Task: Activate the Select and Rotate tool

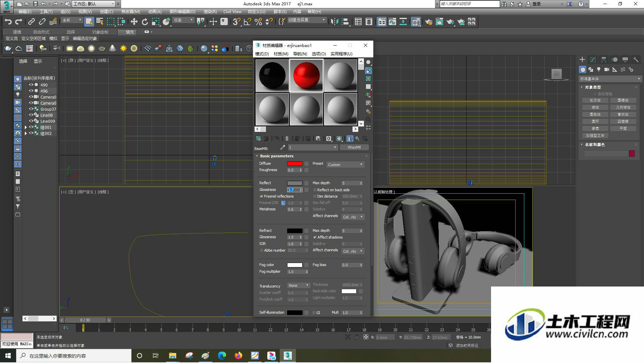Action: (145, 22)
